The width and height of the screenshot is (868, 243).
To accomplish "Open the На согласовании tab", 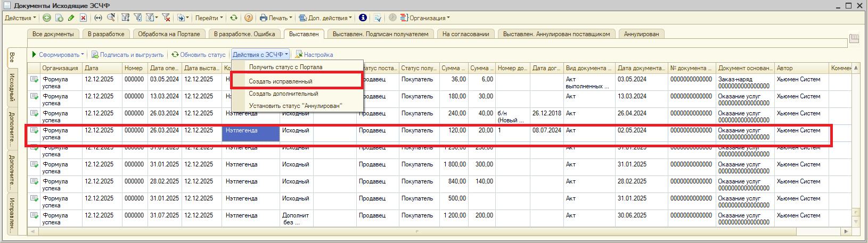I will (x=465, y=34).
